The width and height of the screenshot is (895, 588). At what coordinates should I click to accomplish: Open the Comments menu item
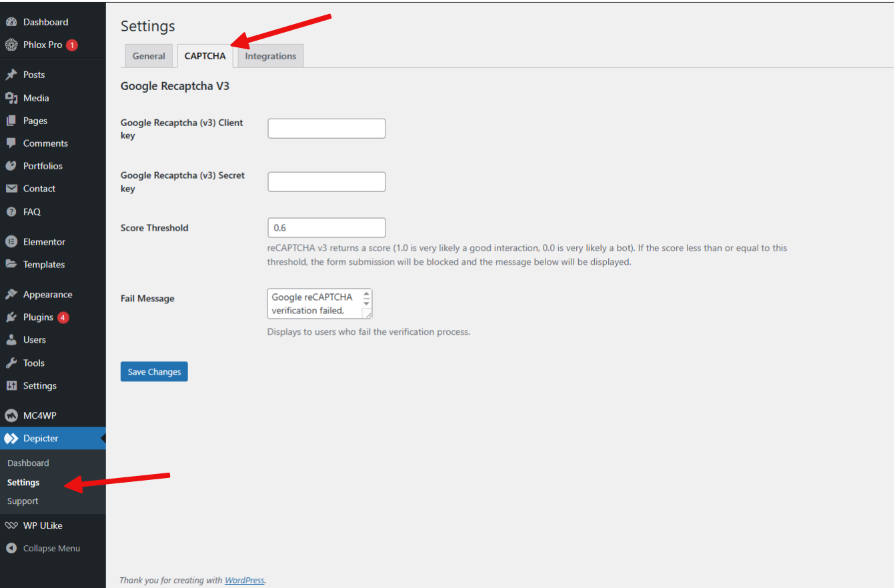tap(45, 143)
